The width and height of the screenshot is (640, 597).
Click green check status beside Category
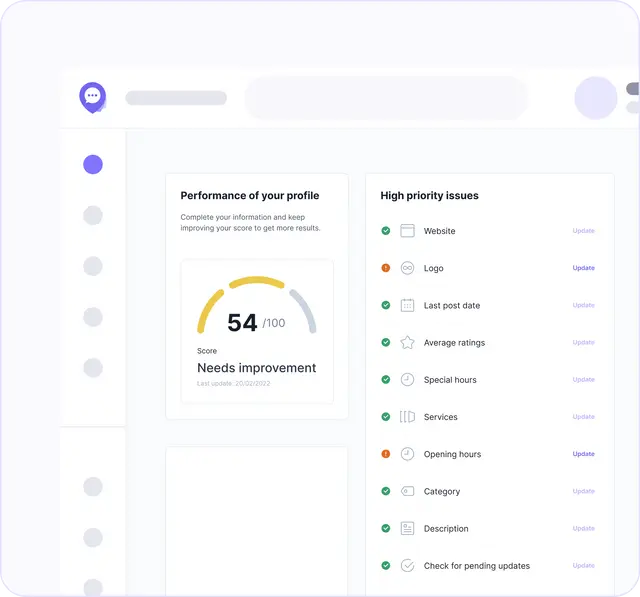pyautogui.click(x=386, y=491)
